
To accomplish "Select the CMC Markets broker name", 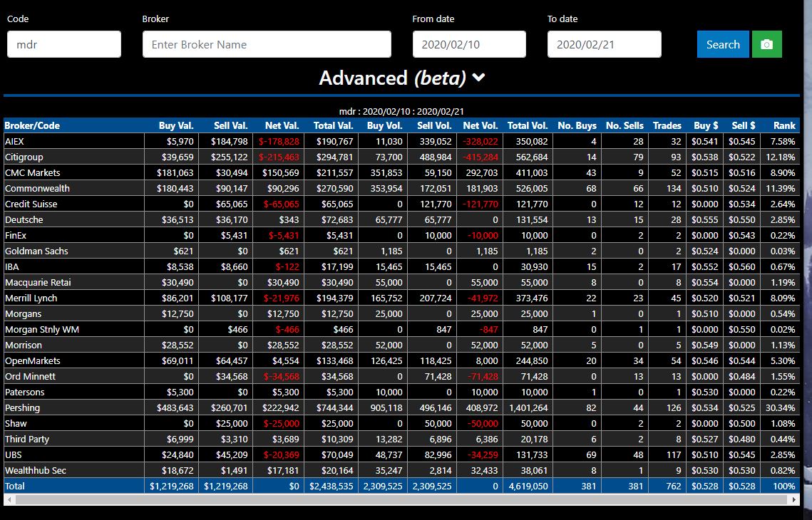I will click(x=32, y=172).
